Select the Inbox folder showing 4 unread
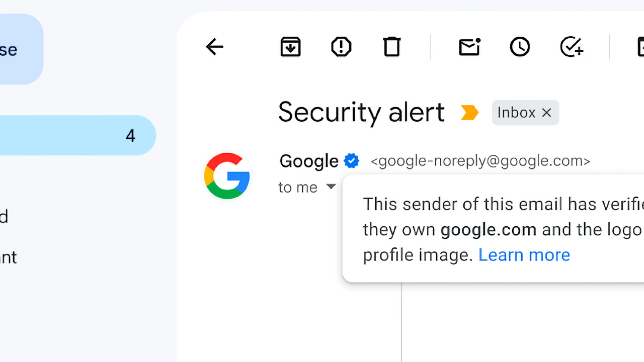644x362 pixels. click(x=75, y=136)
